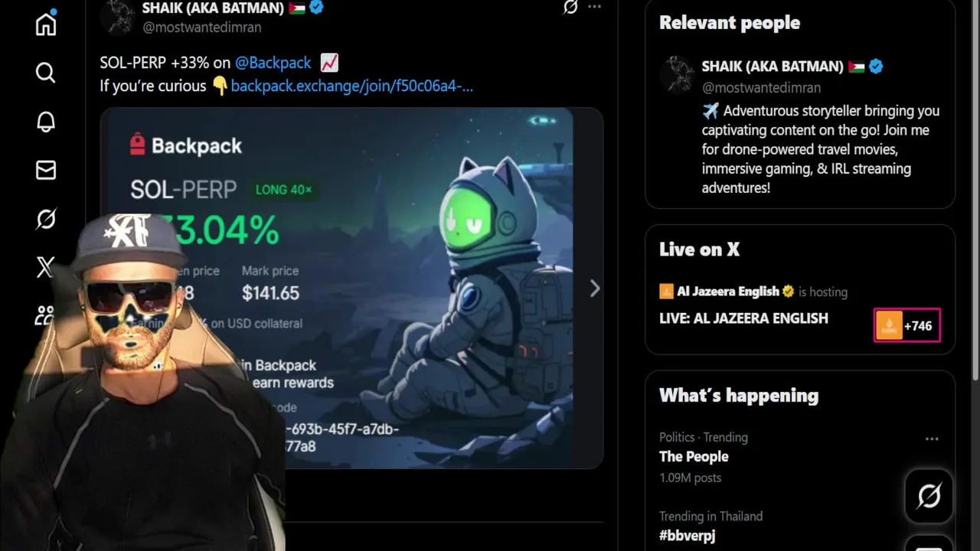The height and width of the screenshot is (551, 980).
Task: Join Al Jazeera live with +746 button
Action: (x=907, y=325)
